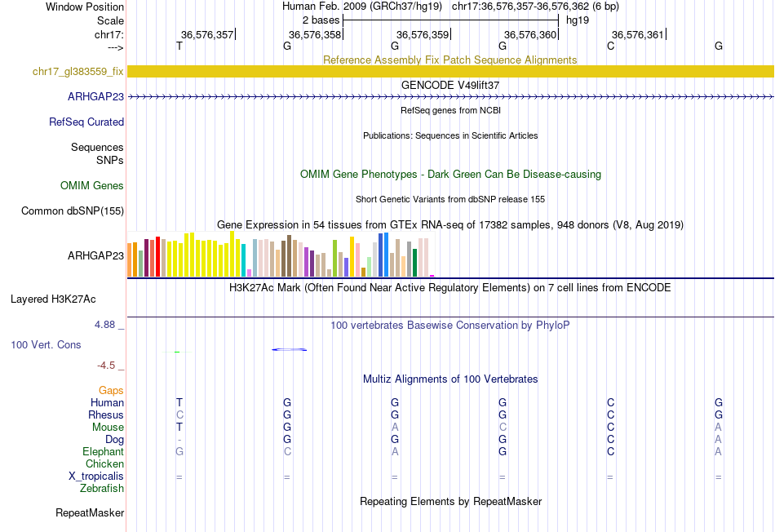The height and width of the screenshot is (532, 775).
Task: Click the Elephant G base in first column
Action: (179, 451)
